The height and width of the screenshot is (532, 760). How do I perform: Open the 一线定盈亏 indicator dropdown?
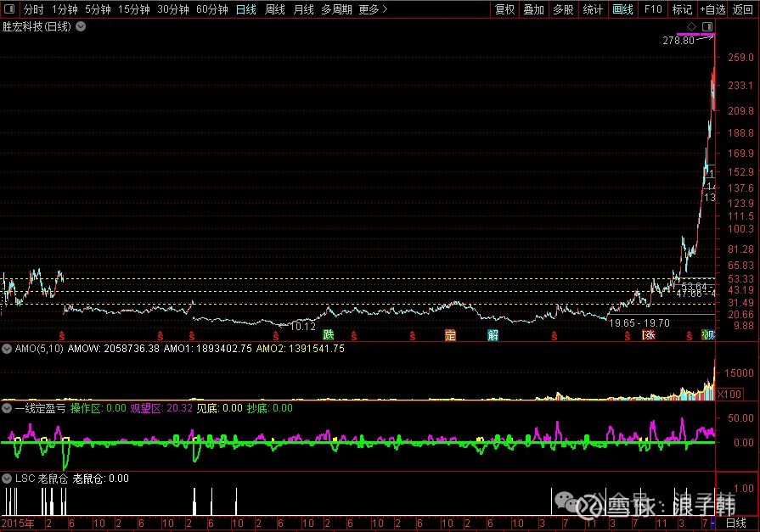7,408
